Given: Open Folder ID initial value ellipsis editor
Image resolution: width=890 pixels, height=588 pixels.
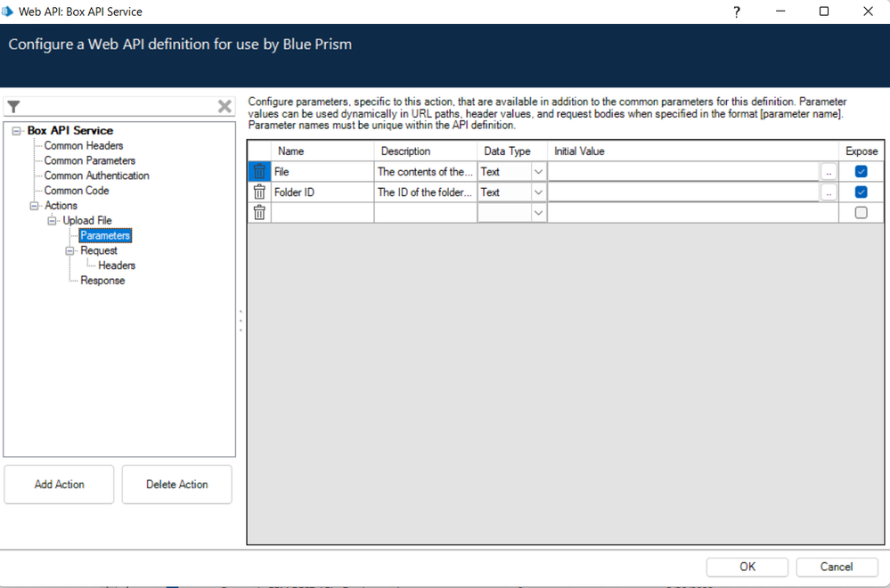Looking at the screenshot, I should click(x=829, y=192).
